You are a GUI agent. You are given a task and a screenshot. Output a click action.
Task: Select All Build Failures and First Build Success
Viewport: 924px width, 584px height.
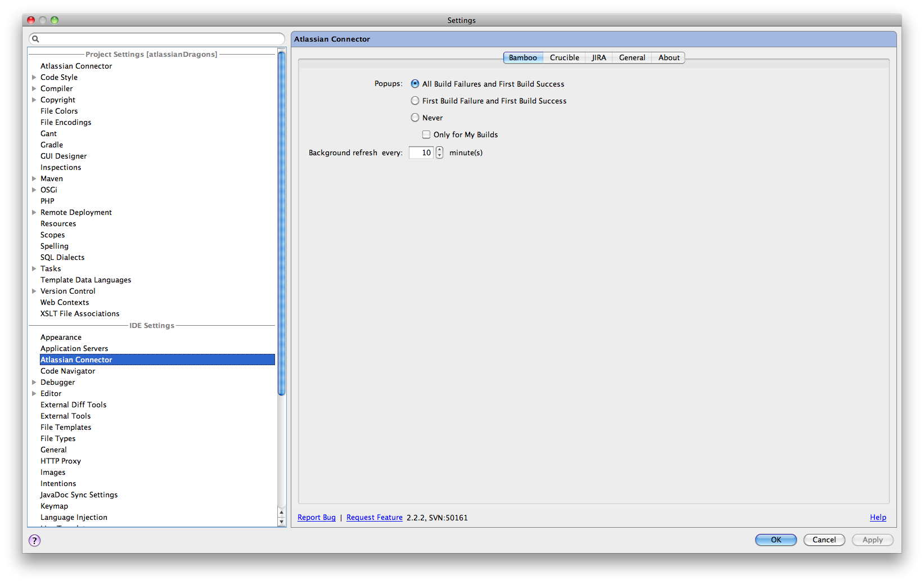tap(415, 84)
